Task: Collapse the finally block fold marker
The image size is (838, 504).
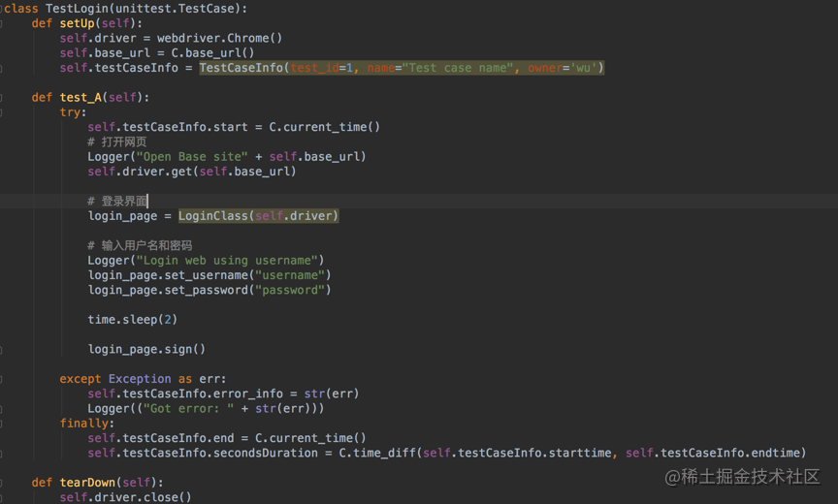Action: [x=1, y=424]
